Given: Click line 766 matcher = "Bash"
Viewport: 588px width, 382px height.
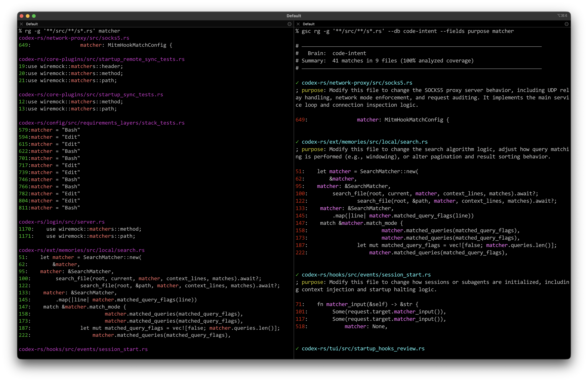Looking at the screenshot, I should (x=49, y=187).
